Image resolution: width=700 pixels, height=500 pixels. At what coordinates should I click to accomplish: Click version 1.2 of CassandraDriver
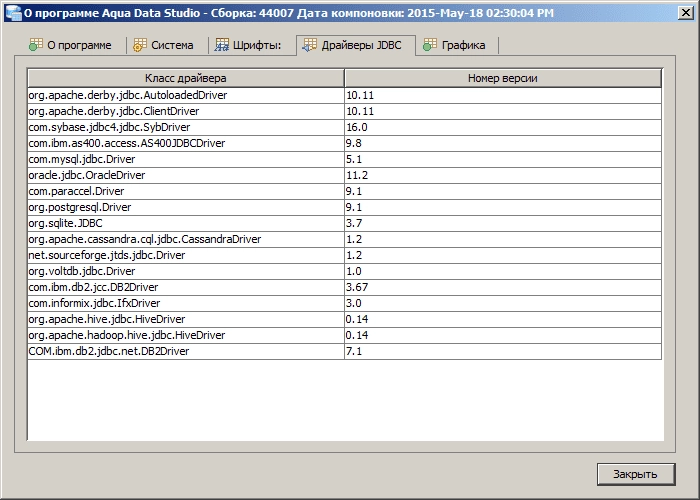[503, 240]
